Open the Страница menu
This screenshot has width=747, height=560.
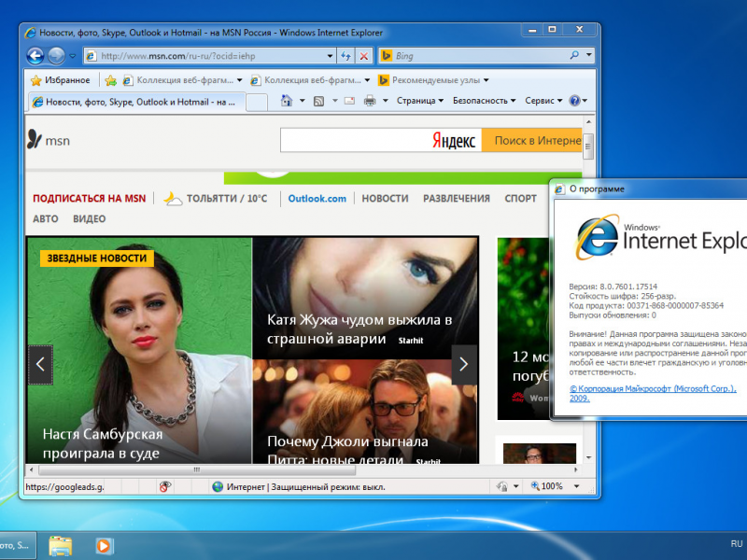pos(419,101)
